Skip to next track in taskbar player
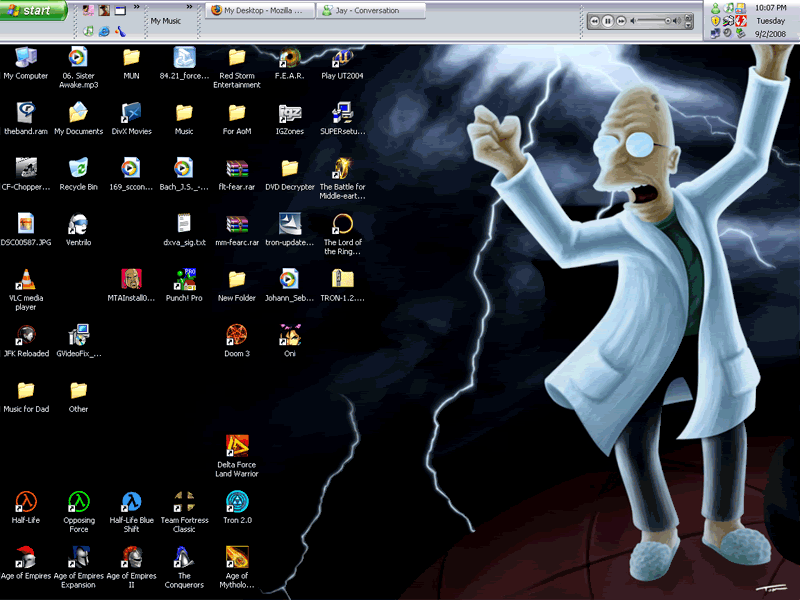Image resolution: width=800 pixels, height=600 pixels. coord(621,21)
